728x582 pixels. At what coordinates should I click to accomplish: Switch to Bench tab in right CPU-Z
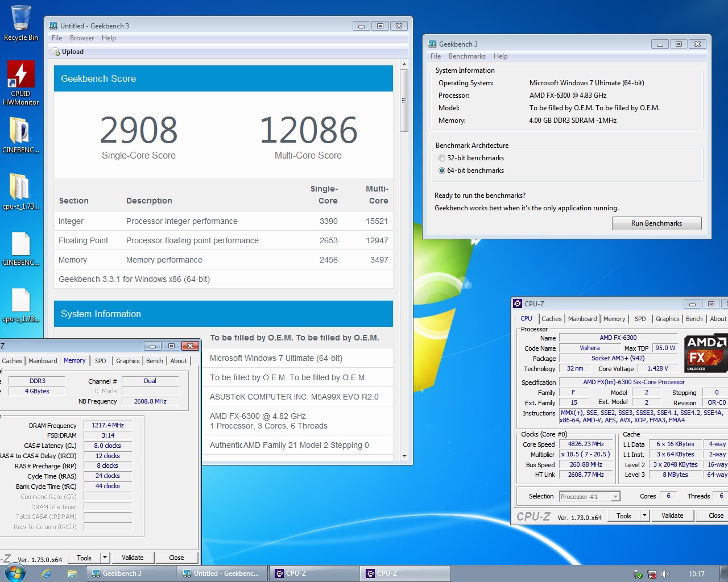(694, 319)
